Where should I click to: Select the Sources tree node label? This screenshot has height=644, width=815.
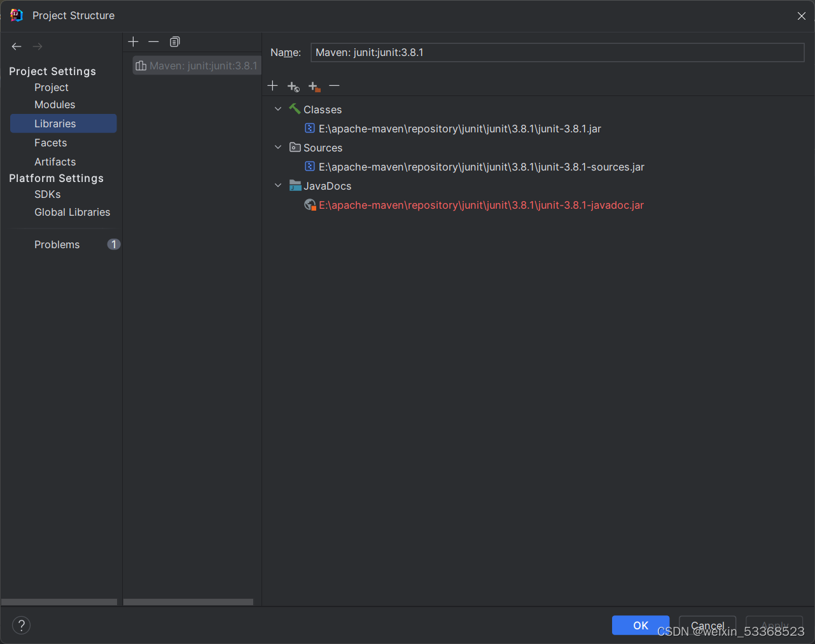tap(323, 148)
